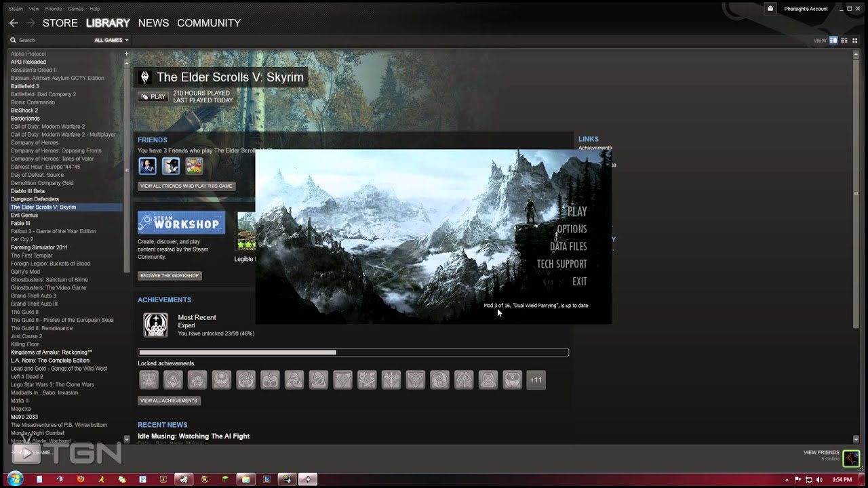Choose TECH SUPPORT in the Skyrim launcher
Screen dimensions: 868x488
coord(561,264)
